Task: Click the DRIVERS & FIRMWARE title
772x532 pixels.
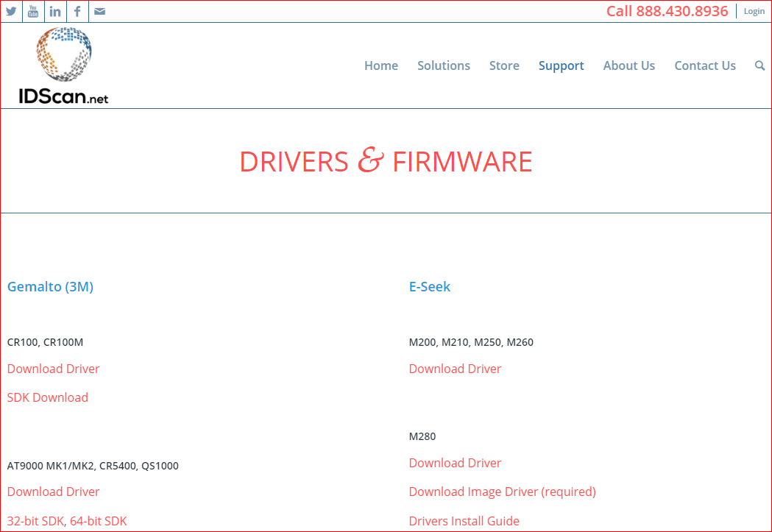Action: [x=386, y=161]
